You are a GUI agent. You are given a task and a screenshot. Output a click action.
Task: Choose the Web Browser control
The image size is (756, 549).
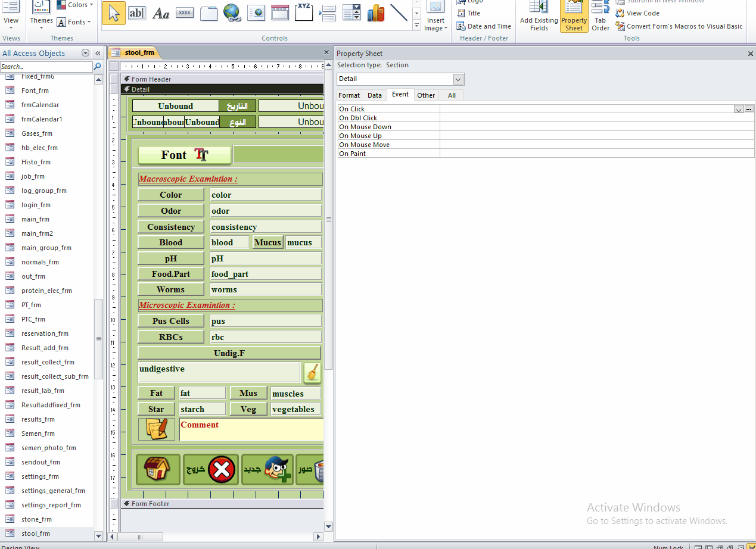click(256, 13)
